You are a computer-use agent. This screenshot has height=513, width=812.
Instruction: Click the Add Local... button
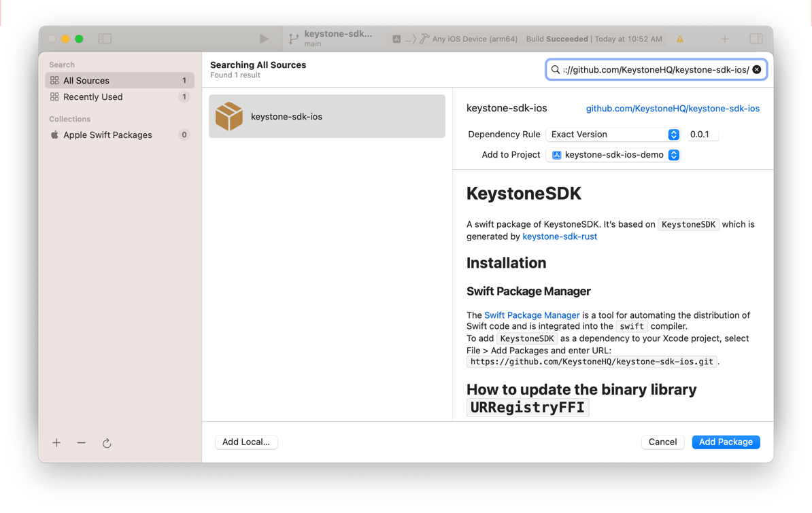pos(246,442)
